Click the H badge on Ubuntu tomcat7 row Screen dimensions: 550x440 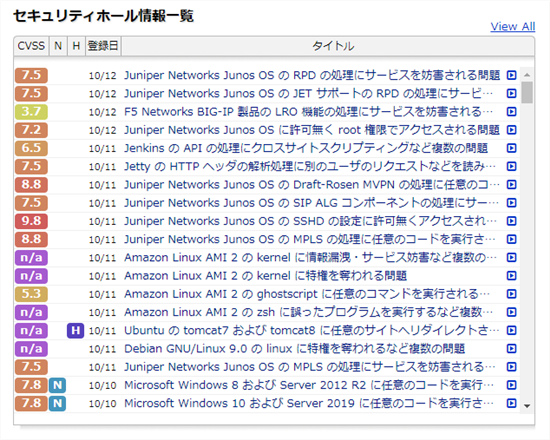pyautogui.click(x=75, y=331)
